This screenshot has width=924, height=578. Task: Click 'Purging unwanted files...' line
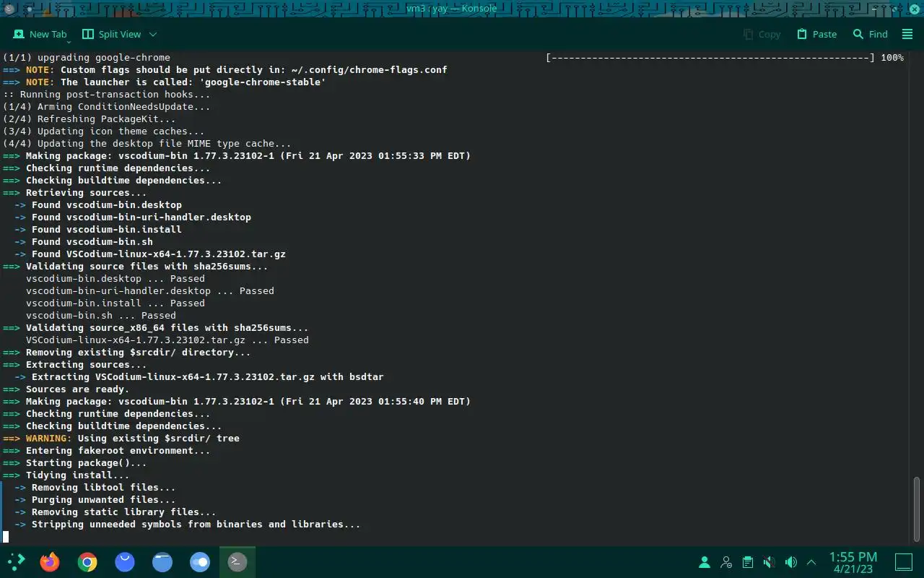[95, 500]
